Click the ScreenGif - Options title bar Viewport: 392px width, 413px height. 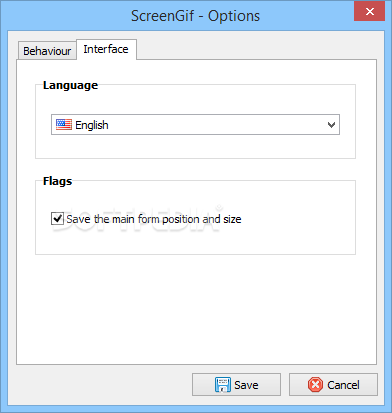click(x=195, y=16)
